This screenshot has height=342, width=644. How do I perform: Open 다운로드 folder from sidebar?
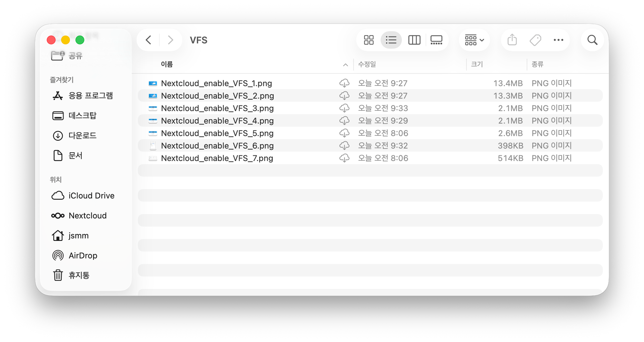coord(82,136)
